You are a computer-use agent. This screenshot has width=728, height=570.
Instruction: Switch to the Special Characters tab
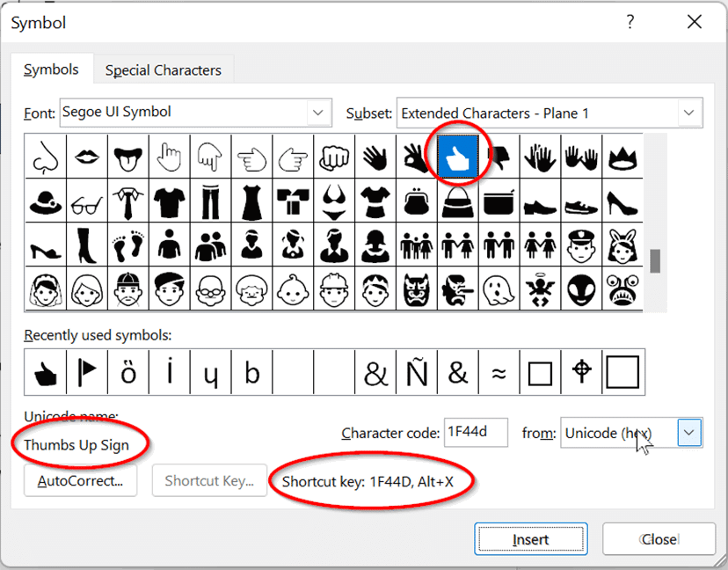click(x=163, y=70)
